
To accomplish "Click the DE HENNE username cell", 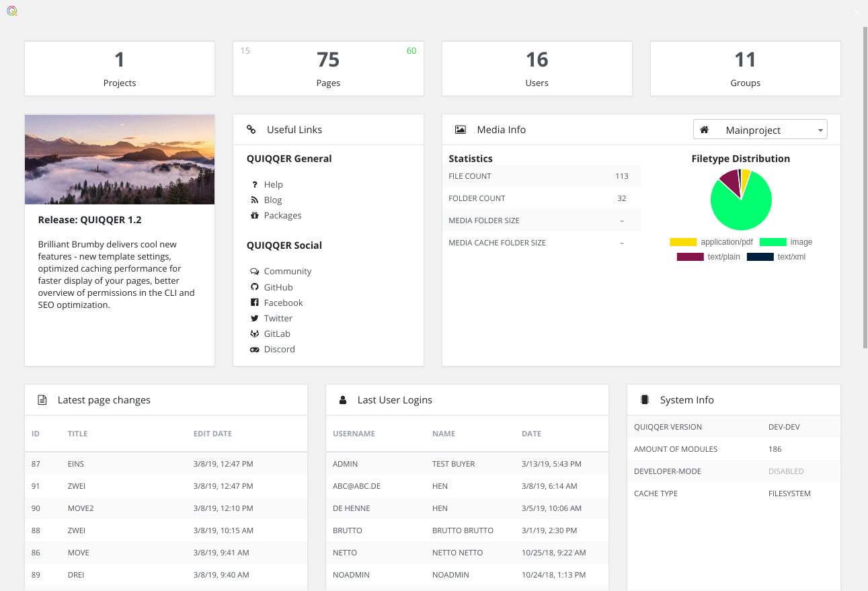I will 352,508.
